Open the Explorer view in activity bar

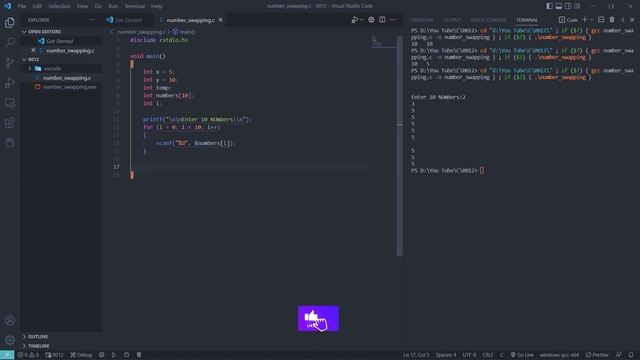[x=10, y=22]
